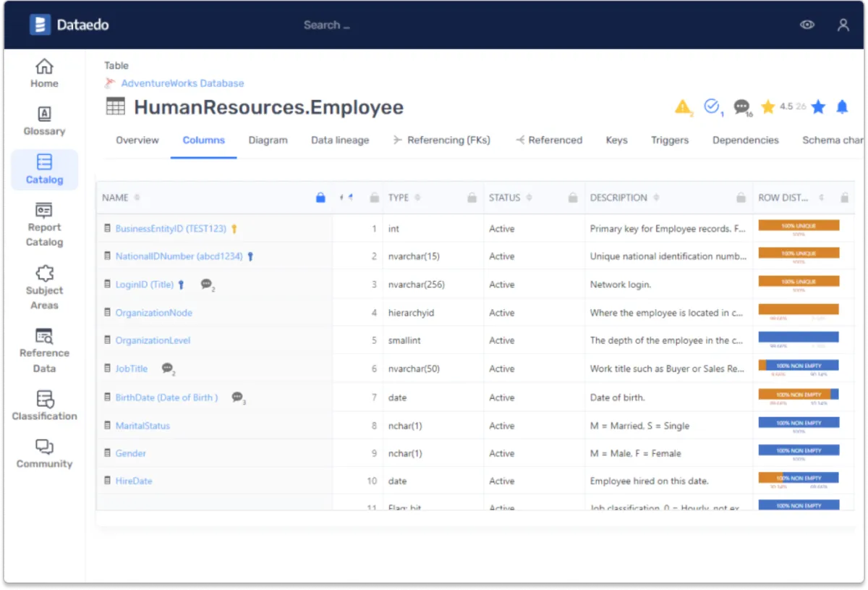Viewport: 868px width, 590px height.
Task: Click the yellow warning triangle icon
Action: (683, 107)
